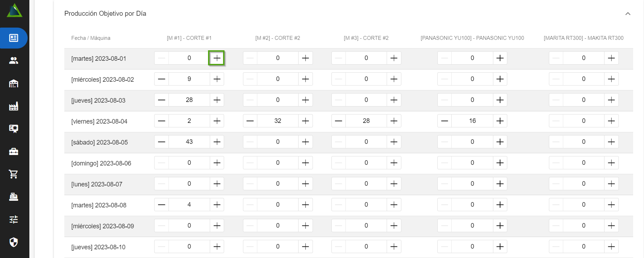This screenshot has width=644, height=258.
Task: Open the certificate star sidebar icon
Action: click(14, 129)
